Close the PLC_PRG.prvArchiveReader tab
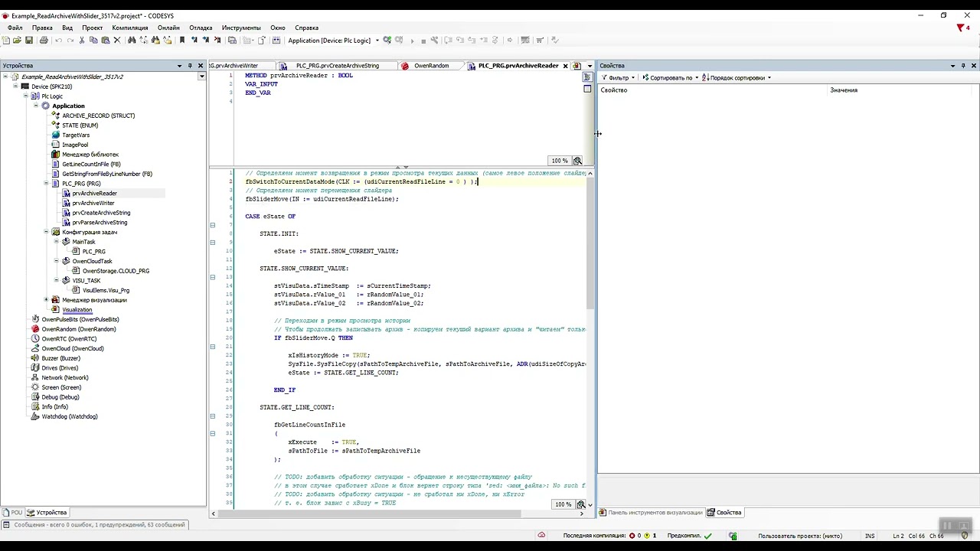 pos(566,66)
